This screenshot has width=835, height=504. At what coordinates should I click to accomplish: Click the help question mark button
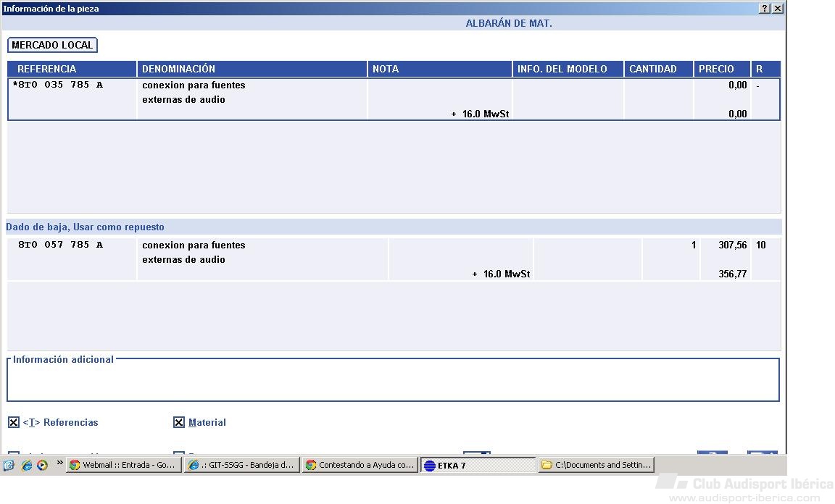tap(765, 9)
